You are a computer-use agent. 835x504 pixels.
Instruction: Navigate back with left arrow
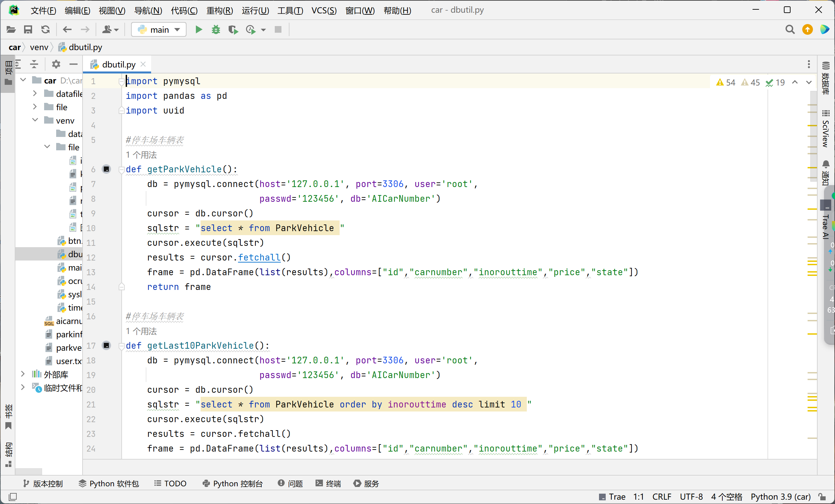pyautogui.click(x=67, y=30)
